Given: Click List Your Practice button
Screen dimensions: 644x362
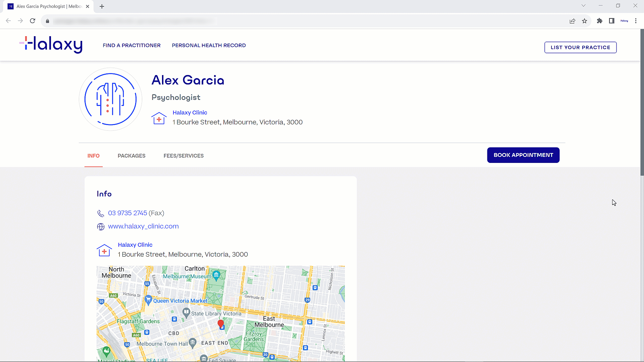Looking at the screenshot, I should 580,47.
